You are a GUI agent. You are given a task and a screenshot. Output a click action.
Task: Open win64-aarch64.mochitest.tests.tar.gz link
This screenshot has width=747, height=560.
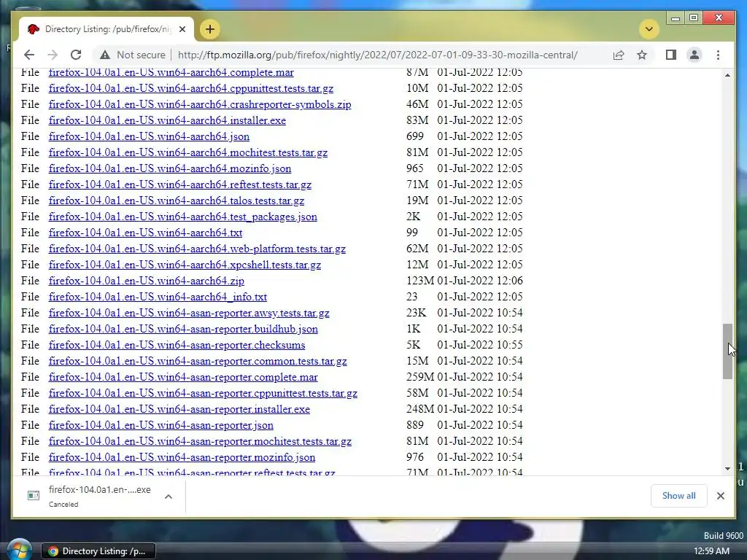click(x=188, y=153)
